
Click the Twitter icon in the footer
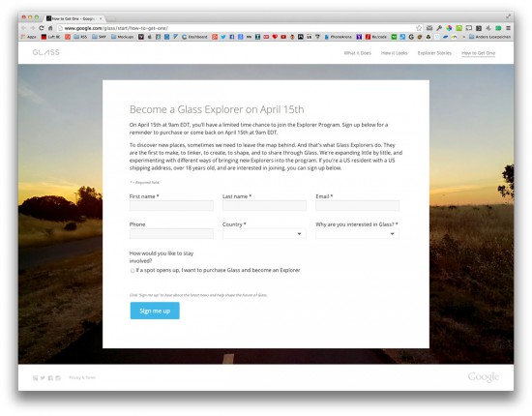pos(43,377)
